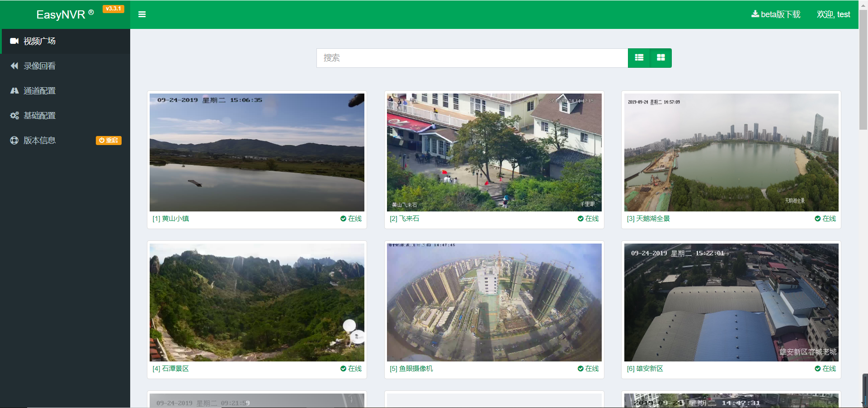The image size is (868, 408).
Task: Click 在线 status text for 黄山小镇
Action: (x=355, y=219)
